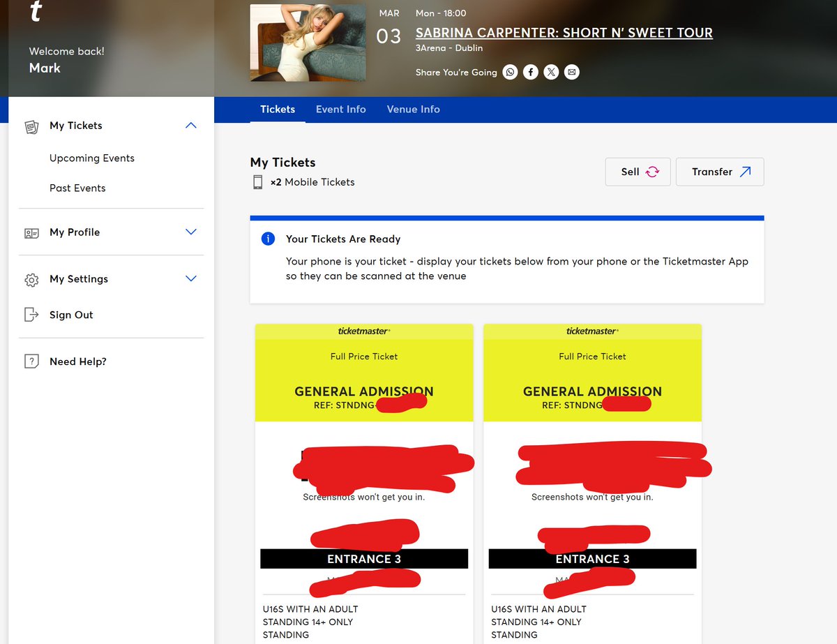
Task: Click the Sign Out door icon
Action: click(31, 315)
